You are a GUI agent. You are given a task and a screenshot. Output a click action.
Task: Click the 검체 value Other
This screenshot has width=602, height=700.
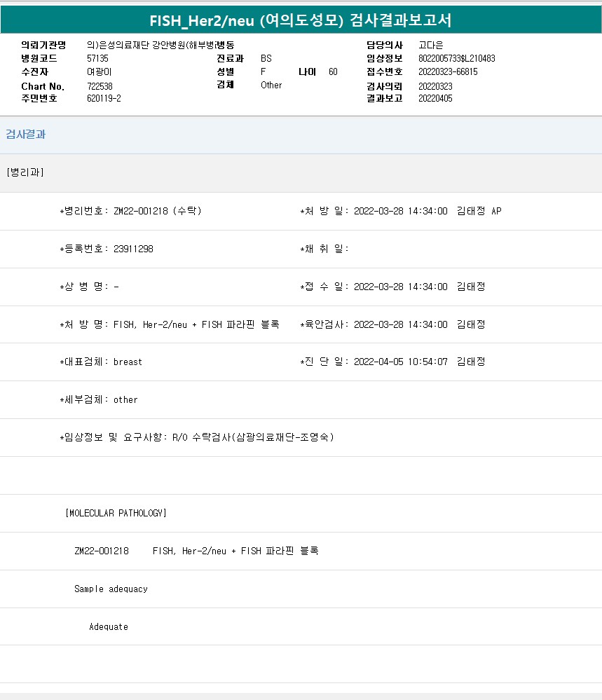(271, 85)
